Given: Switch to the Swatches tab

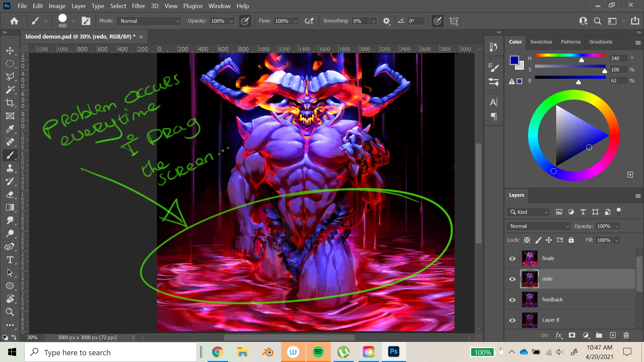Looking at the screenshot, I should click(541, 42).
